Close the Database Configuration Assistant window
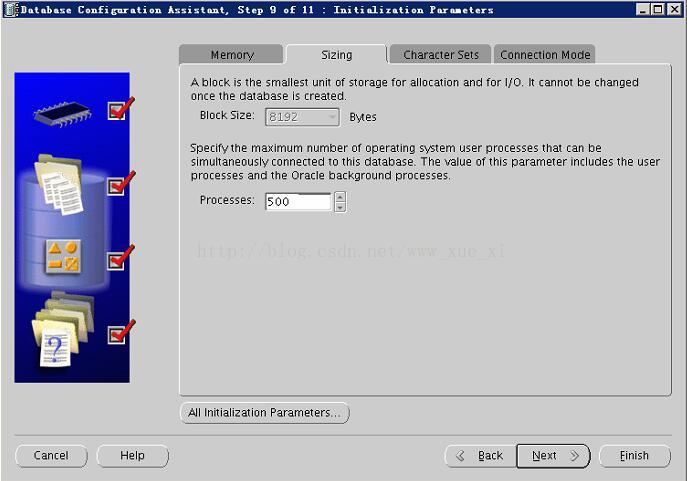Screen dimensions: 687x481 click(x=674, y=9)
